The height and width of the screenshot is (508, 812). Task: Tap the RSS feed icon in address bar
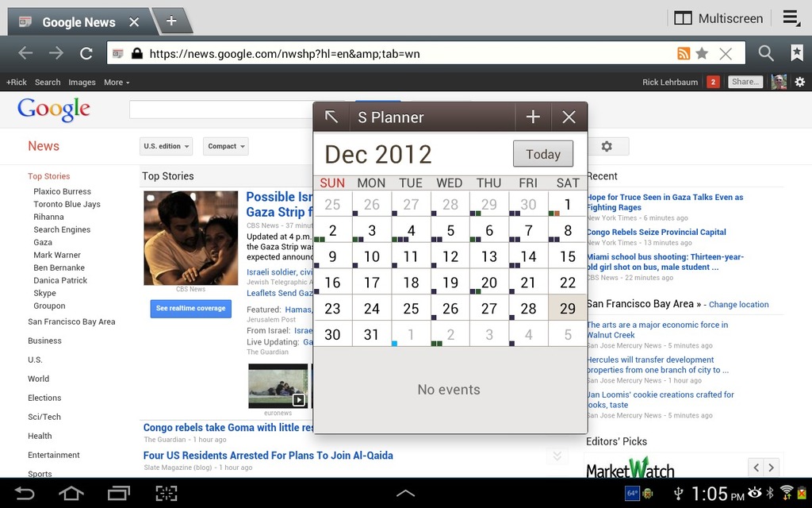684,53
